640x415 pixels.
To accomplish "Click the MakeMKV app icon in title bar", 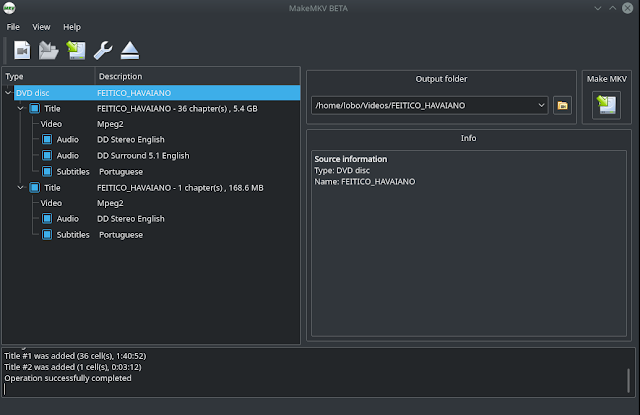I will [9, 8].
